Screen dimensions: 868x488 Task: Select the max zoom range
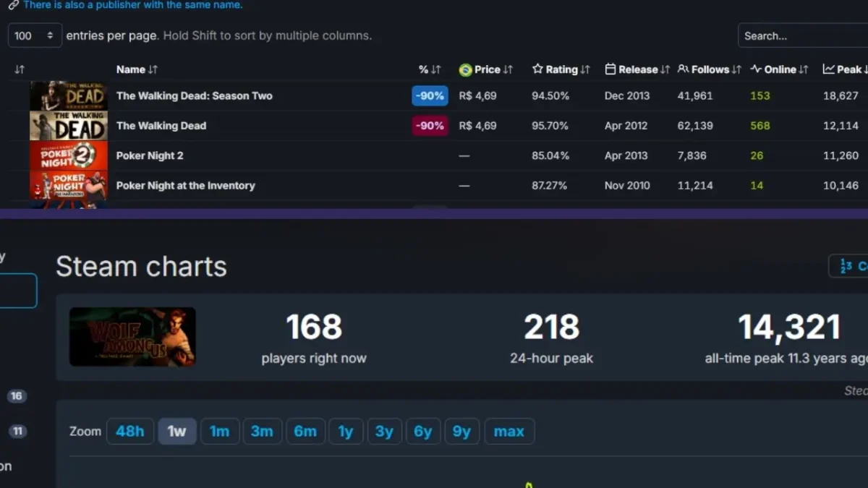509,431
